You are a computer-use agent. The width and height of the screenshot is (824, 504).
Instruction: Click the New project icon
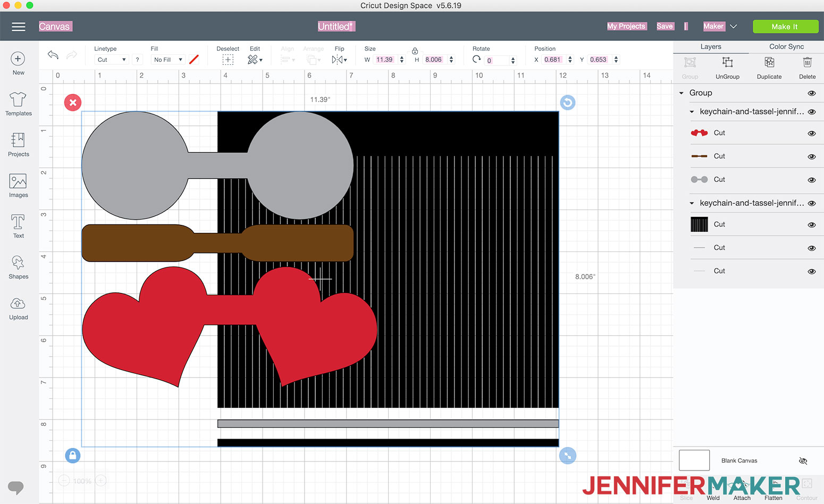pos(18,59)
